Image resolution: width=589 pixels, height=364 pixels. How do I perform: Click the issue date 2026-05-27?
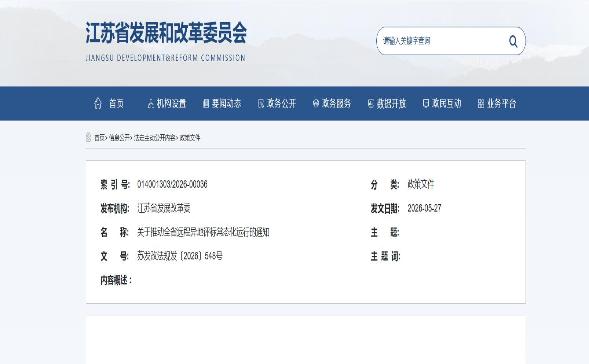[x=424, y=208]
